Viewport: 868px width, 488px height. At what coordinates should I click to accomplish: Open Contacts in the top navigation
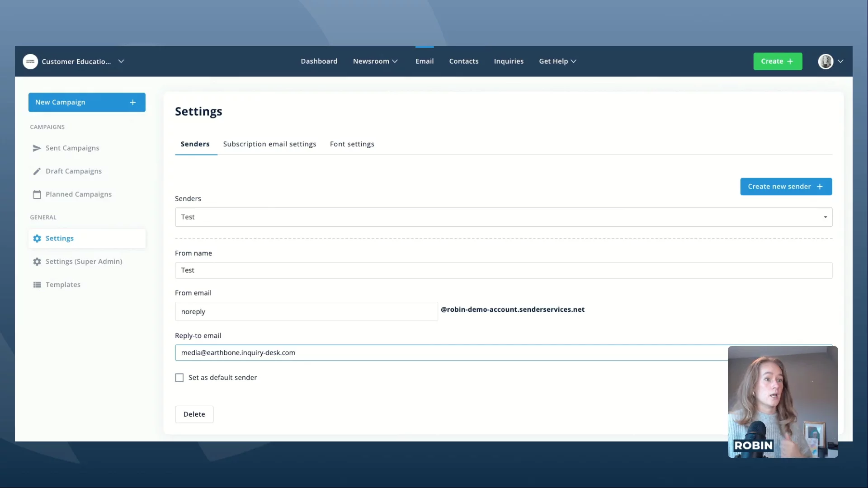pos(463,61)
